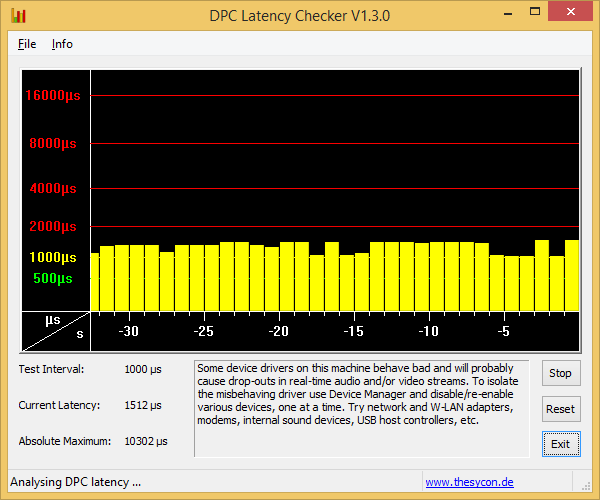Click the Test Interval value 1000 µs
This screenshot has height=500, width=600.
click(x=143, y=370)
